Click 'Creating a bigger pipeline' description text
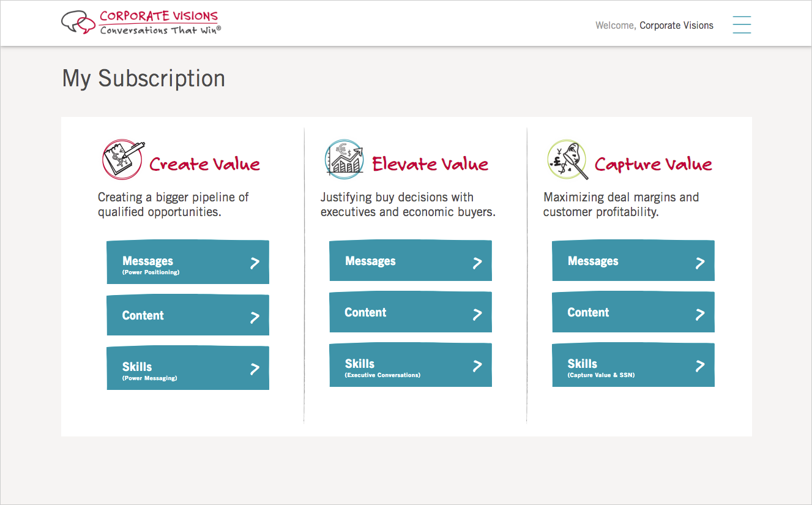This screenshot has width=812, height=505. tap(173, 204)
